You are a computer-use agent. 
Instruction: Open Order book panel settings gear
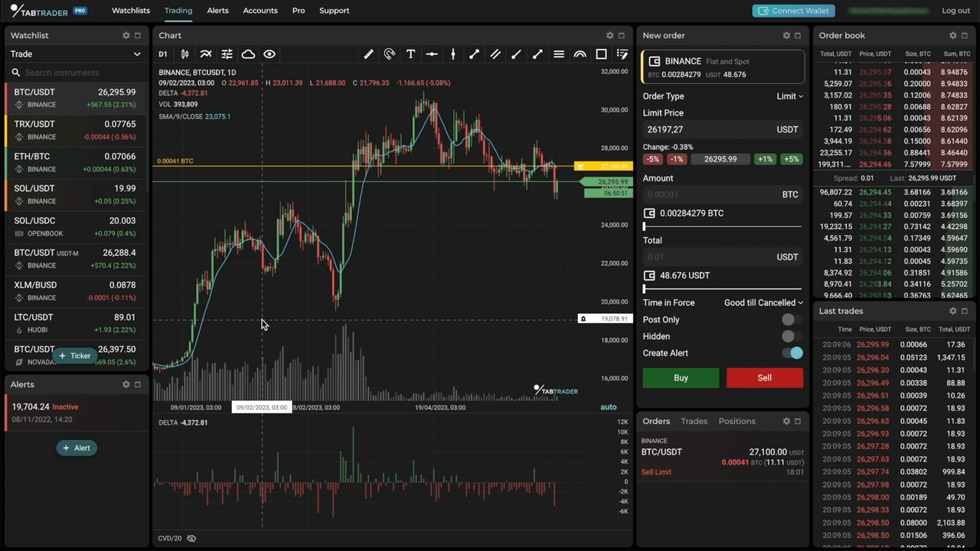(953, 35)
